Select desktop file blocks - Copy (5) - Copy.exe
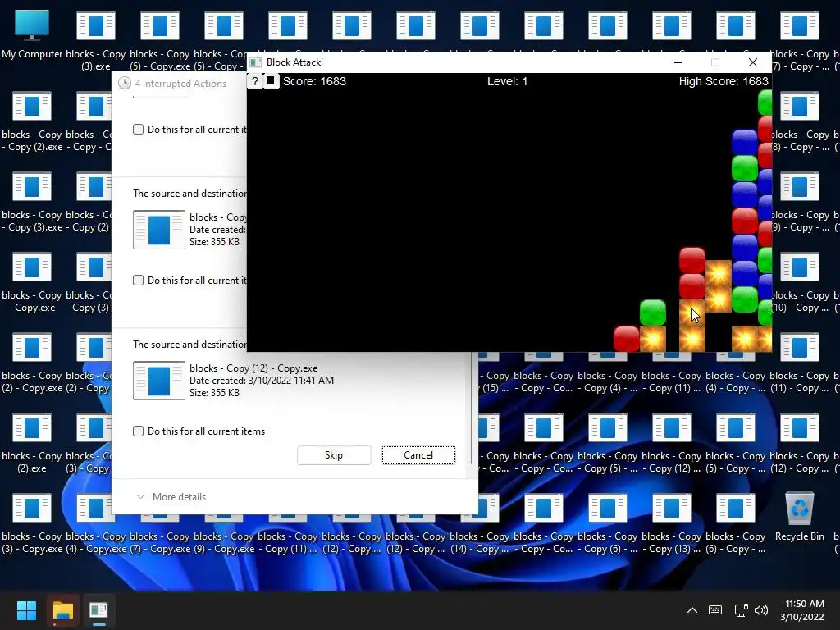The width and height of the screenshot is (840, 630). click(160, 41)
